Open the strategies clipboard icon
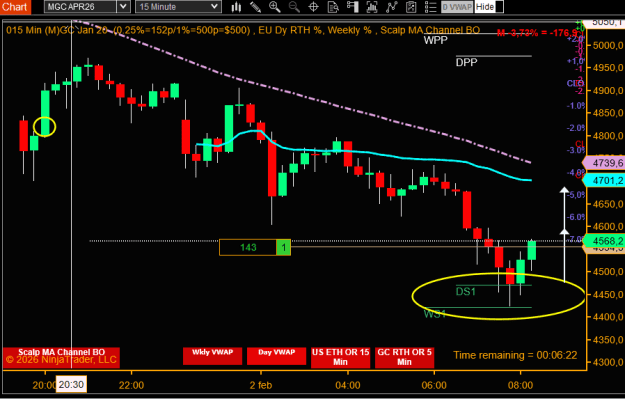The image size is (625, 399). pos(411,7)
